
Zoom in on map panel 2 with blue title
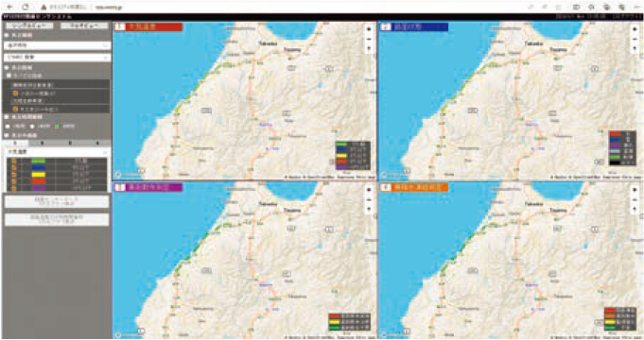635,29
